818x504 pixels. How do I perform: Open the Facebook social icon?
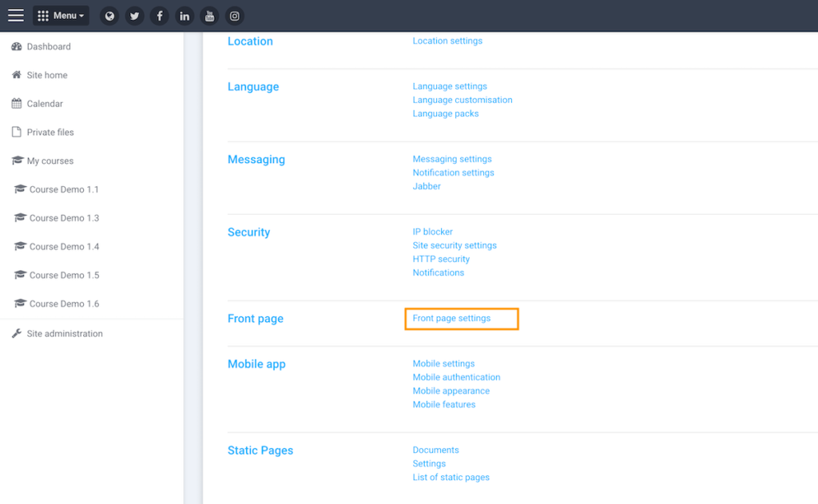pyautogui.click(x=160, y=16)
